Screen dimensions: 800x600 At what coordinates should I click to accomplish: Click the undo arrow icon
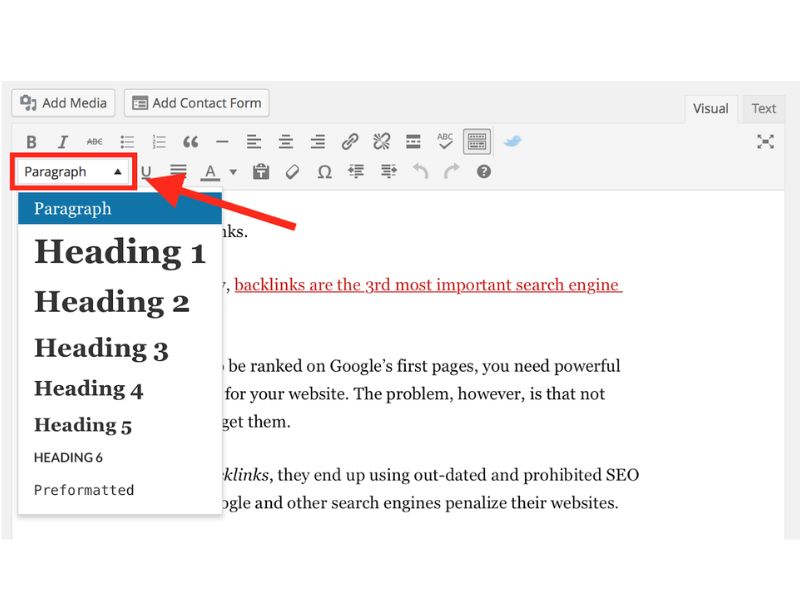[x=420, y=172]
